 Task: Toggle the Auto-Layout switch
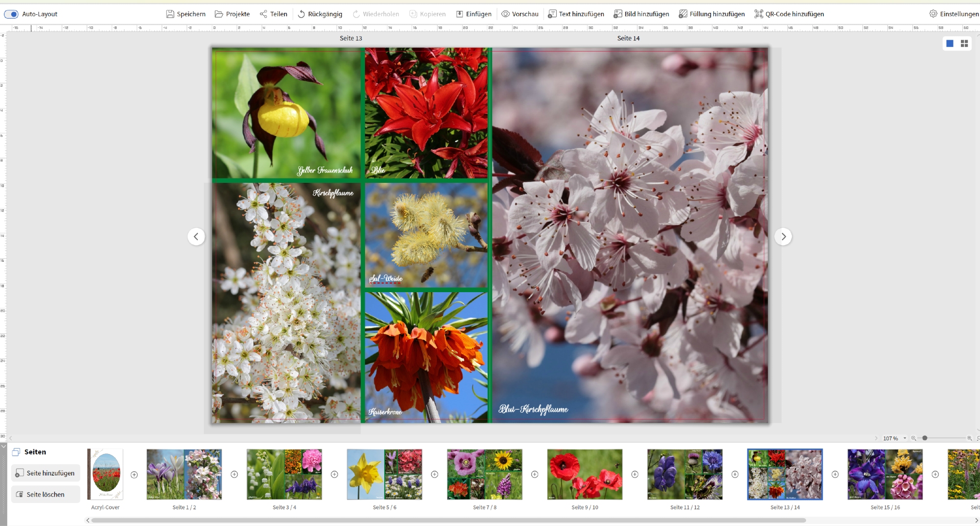pyautogui.click(x=11, y=14)
